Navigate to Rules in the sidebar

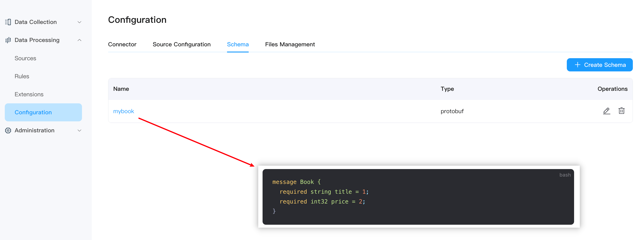(x=22, y=76)
